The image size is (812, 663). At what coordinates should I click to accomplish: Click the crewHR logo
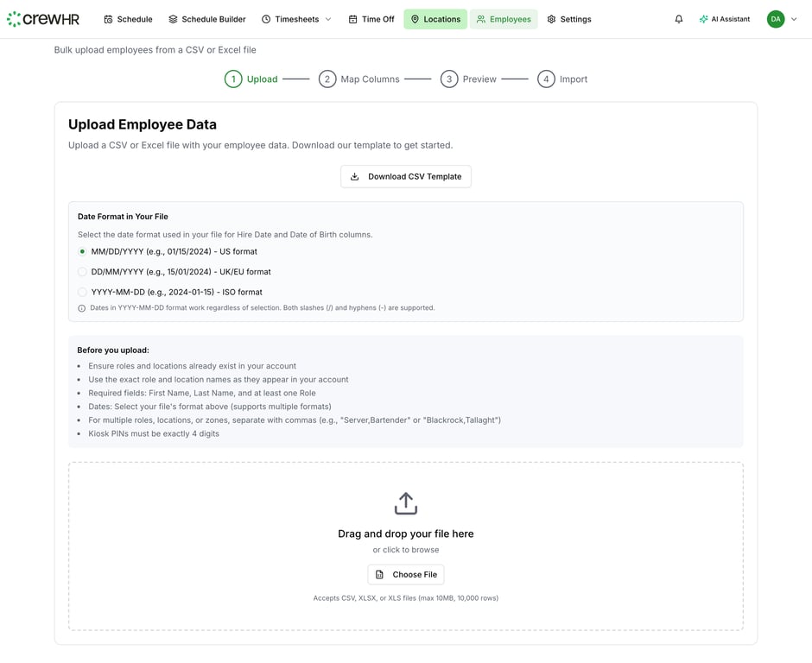point(45,19)
